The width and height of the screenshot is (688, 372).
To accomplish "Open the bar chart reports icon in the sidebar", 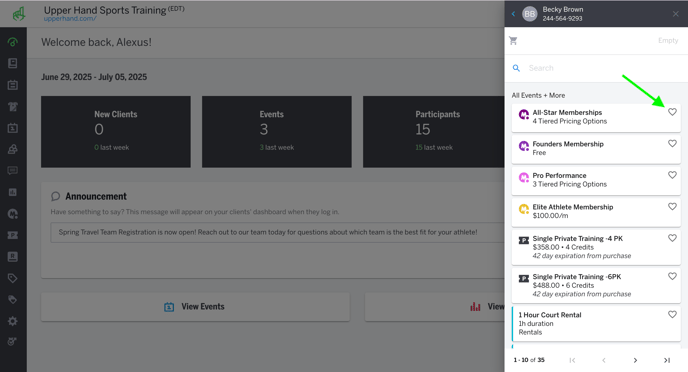I will (x=13, y=192).
